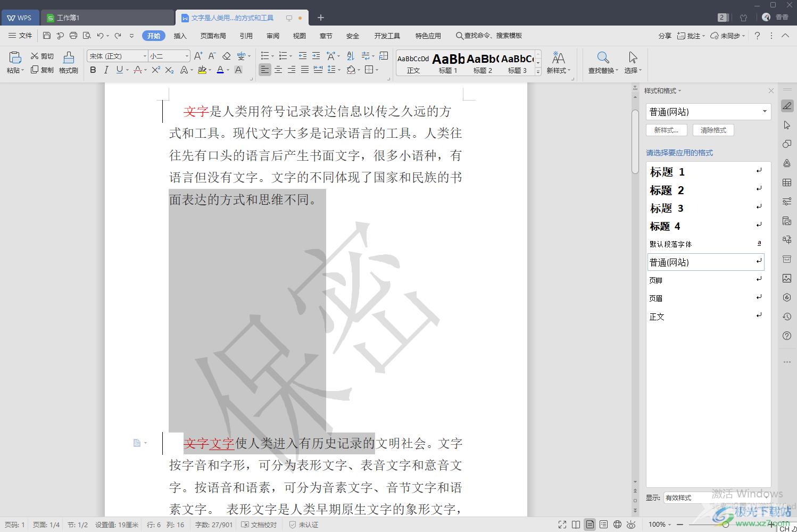Toggle character shading A button
The width and height of the screenshot is (797, 532).
tap(238, 70)
